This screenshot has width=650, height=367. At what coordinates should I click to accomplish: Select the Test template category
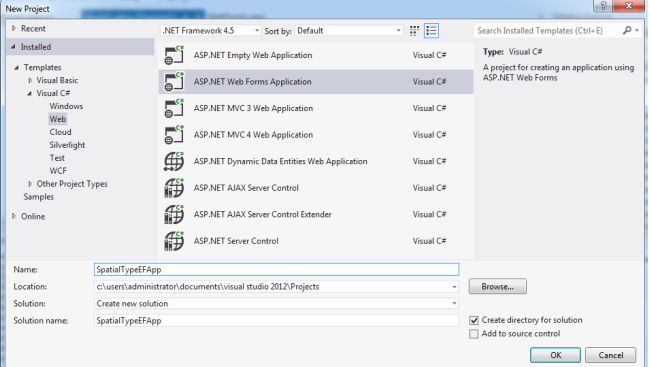(57, 158)
